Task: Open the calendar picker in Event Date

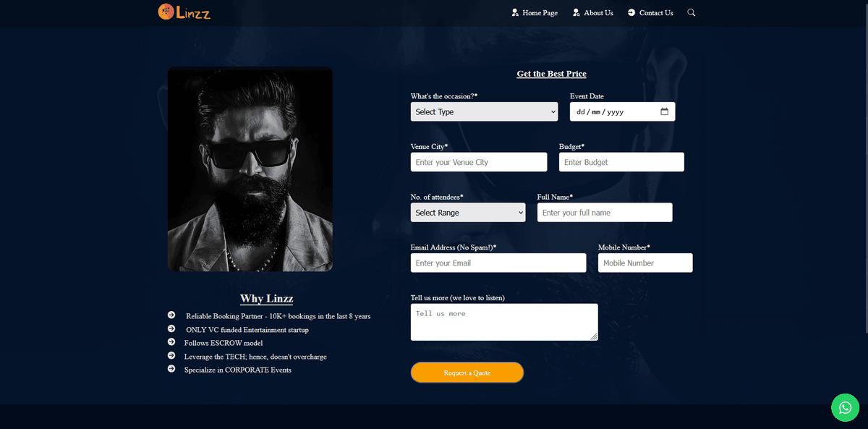Action: (664, 112)
